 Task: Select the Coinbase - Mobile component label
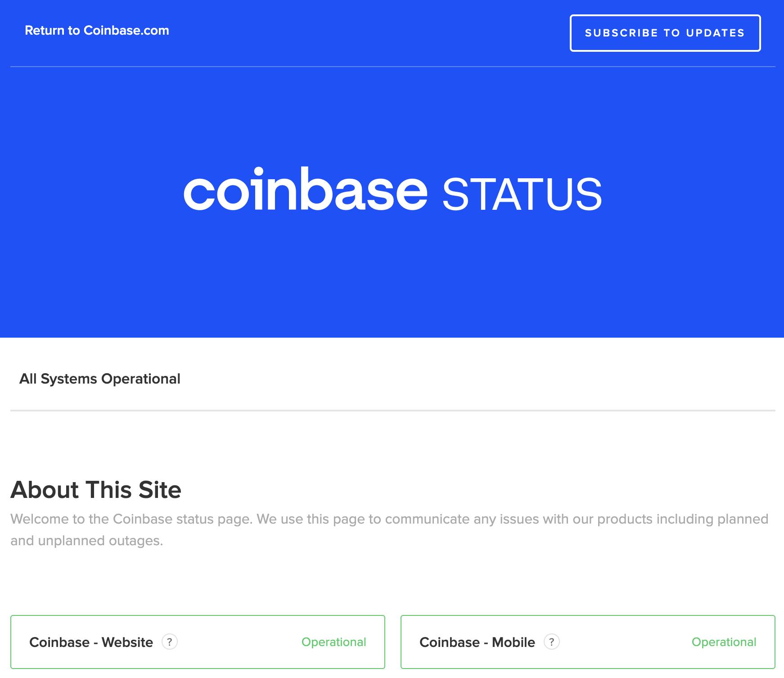tap(477, 642)
